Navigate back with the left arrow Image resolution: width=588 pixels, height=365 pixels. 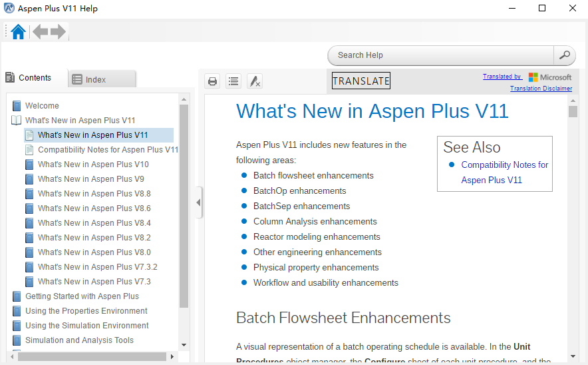[x=40, y=31]
